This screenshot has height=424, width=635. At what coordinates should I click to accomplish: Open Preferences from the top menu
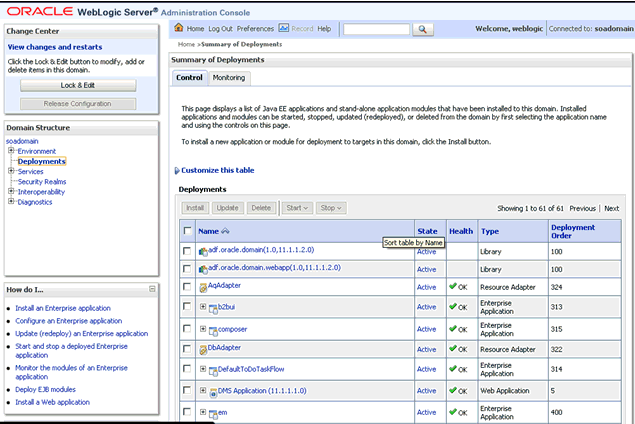tap(255, 29)
